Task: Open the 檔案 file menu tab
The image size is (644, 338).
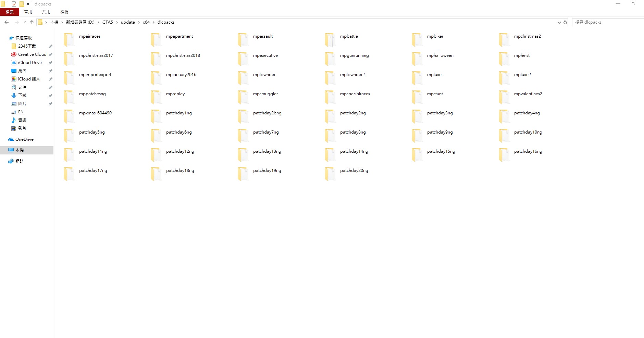Action: tap(10, 12)
